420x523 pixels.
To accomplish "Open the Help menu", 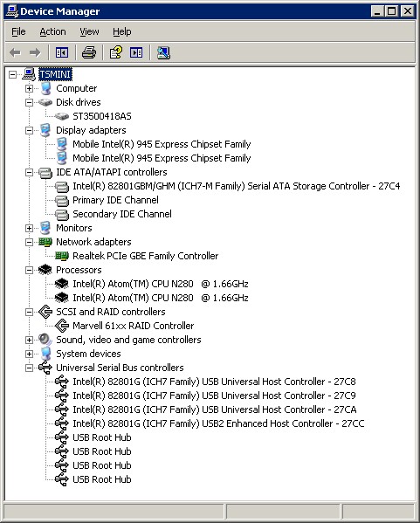I will click(x=121, y=31).
